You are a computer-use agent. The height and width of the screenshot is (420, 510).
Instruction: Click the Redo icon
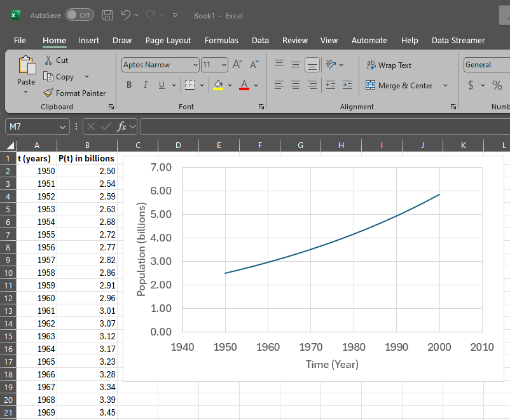[x=151, y=15]
